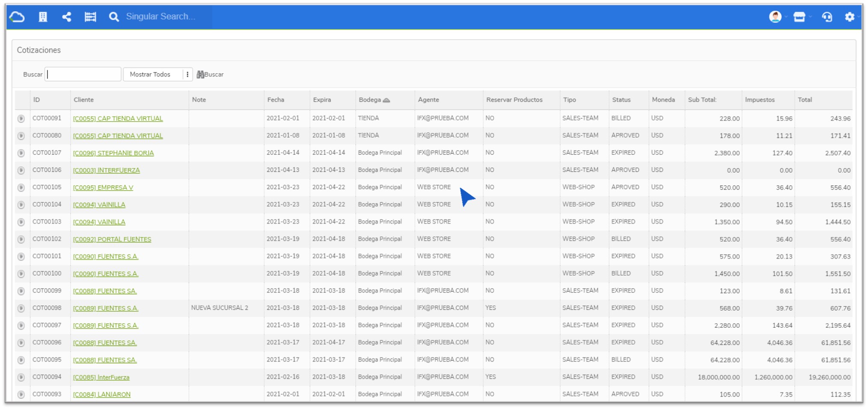Expand row COT00097 action icon
The width and height of the screenshot is (868, 409).
click(21, 326)
